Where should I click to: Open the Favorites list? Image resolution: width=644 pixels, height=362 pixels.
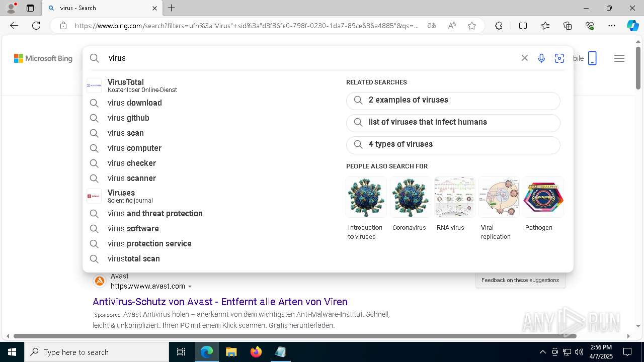545,26
